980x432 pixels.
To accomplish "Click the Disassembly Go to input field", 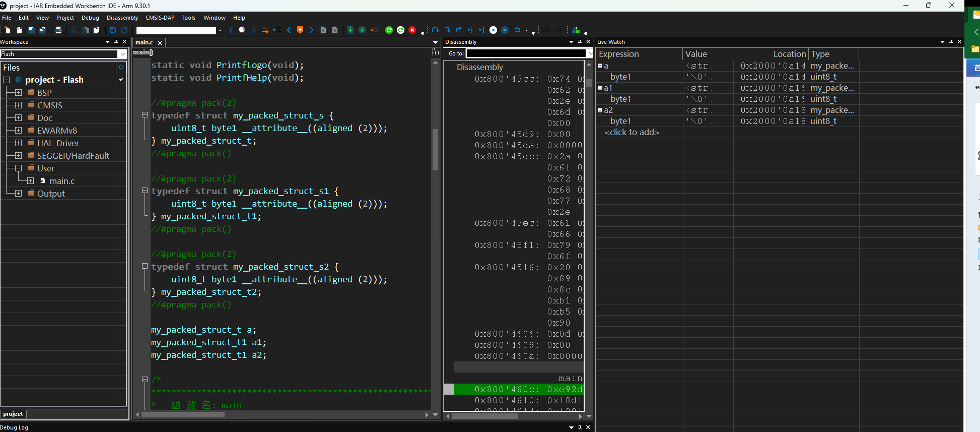I will 526,53.
